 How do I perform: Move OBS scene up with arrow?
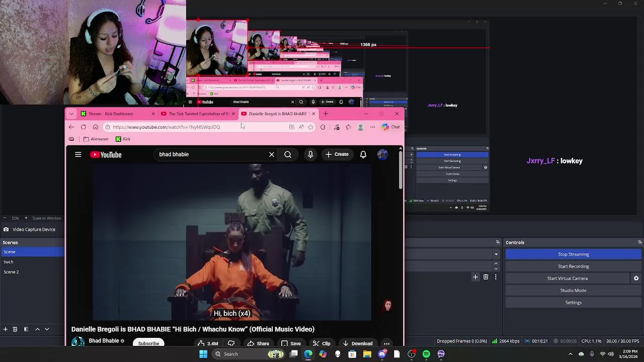[37, 329]
